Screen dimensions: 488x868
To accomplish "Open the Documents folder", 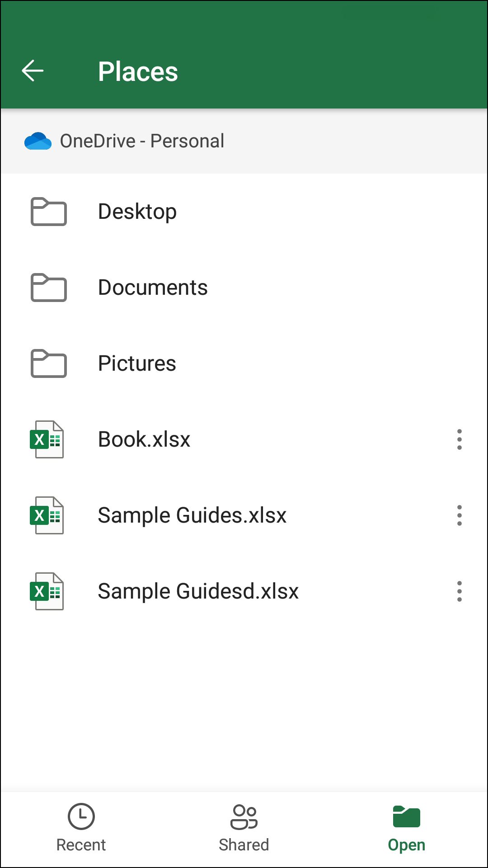I will click(153, 288).
